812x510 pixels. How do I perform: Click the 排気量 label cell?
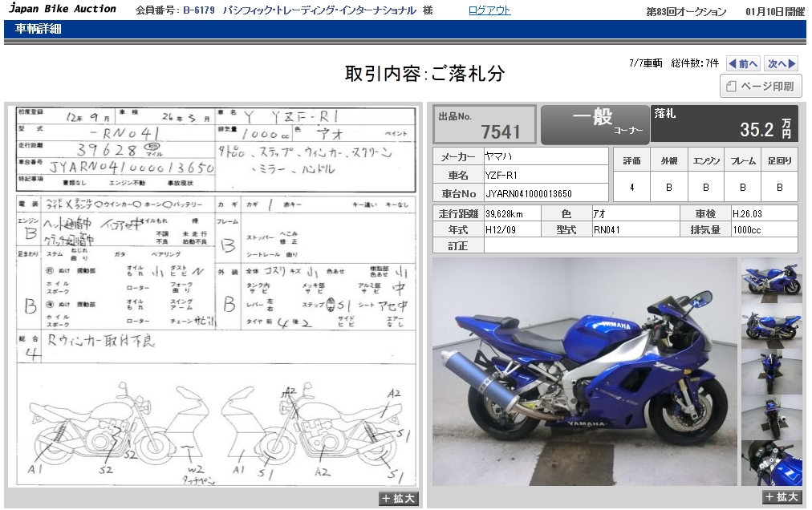point(705,230)
